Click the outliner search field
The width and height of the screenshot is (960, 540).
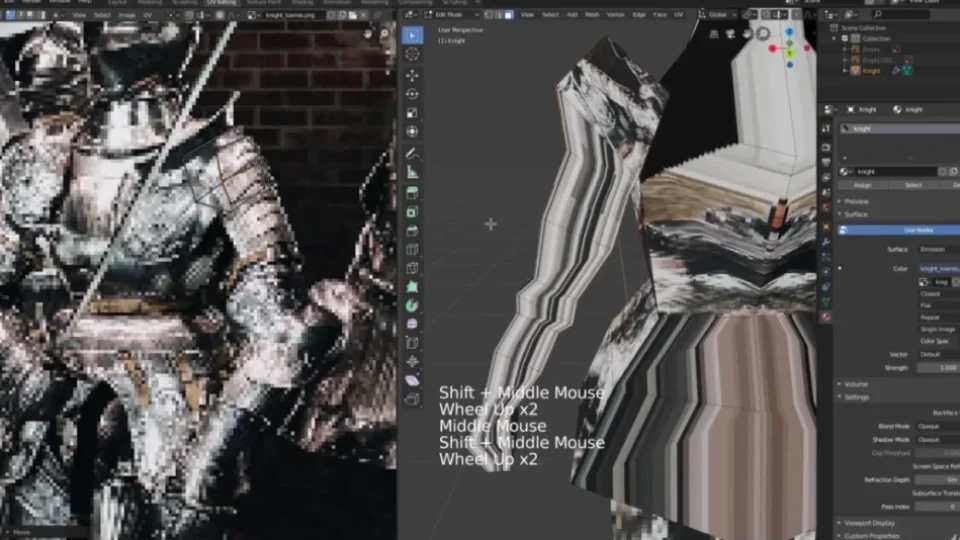click(901, 15)
